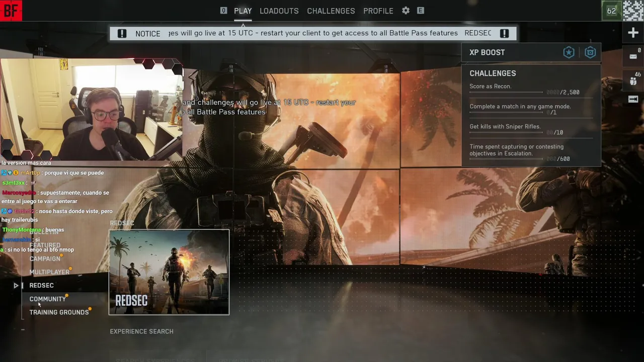Image resolution: width=644 pixels, height=362 pixels.
Task: Open the PROFILE tab
Action: click(x=378, y=11)
